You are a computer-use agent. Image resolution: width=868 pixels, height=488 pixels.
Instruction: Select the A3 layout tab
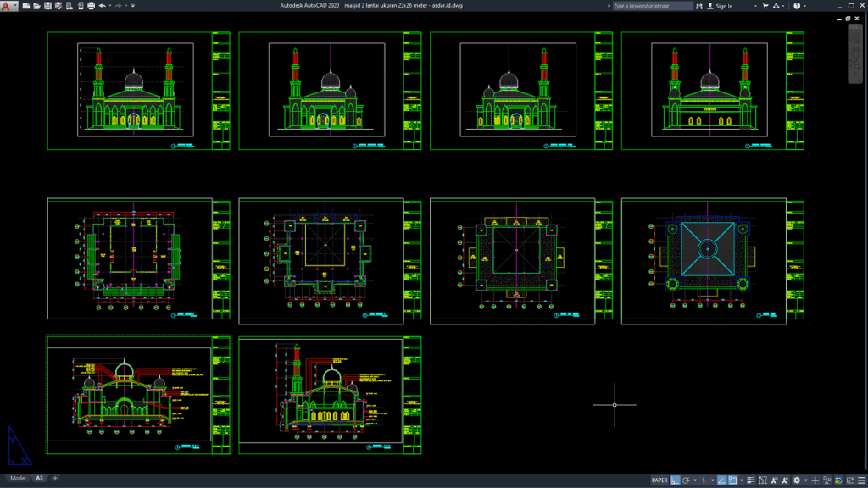click(40, 477)
